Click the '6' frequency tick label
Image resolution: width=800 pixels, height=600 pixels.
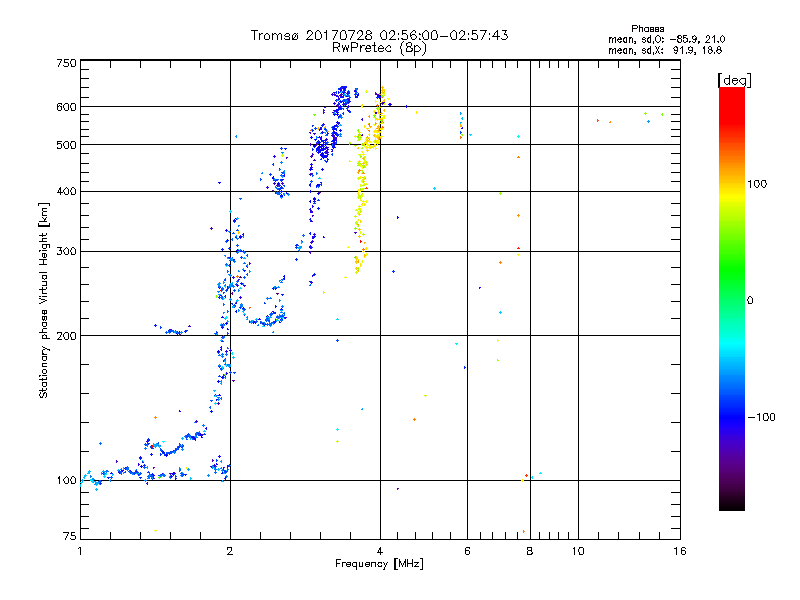pos(467,551)
